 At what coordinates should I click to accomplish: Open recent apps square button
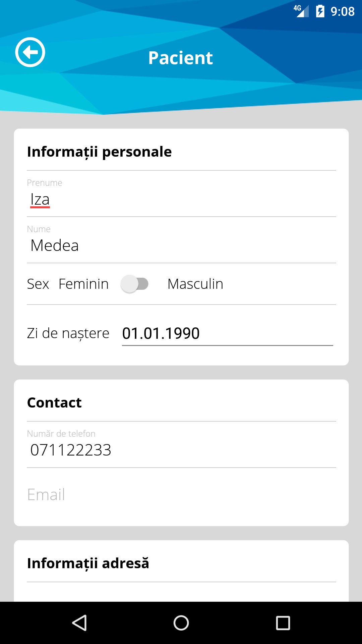[283, 623]
